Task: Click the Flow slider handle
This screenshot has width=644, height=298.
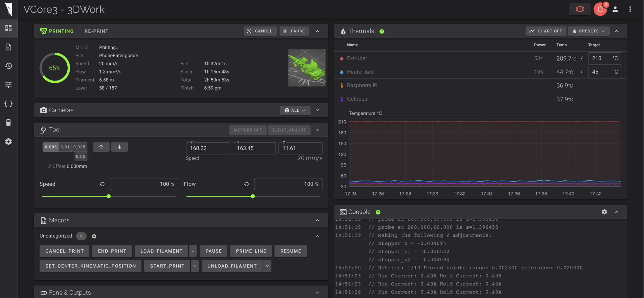Action: [253, 196]
